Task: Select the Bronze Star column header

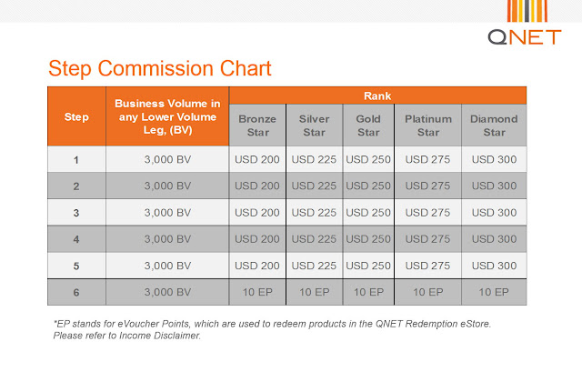Action: coord(257,126)
